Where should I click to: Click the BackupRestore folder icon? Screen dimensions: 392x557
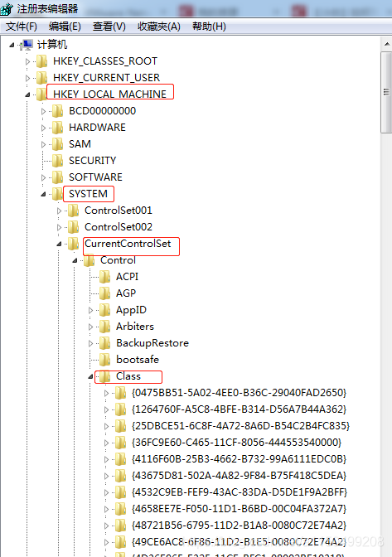[x=104, y=343]
